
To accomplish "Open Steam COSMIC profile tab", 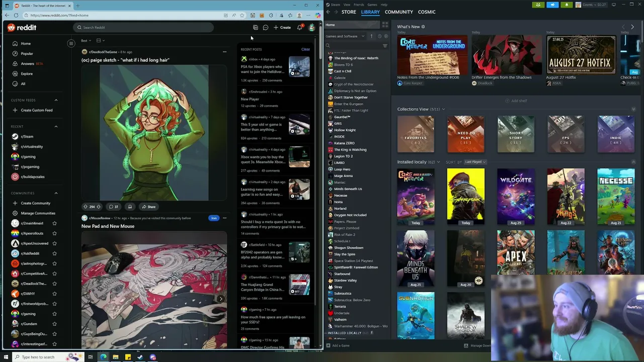I will [427, 12].
